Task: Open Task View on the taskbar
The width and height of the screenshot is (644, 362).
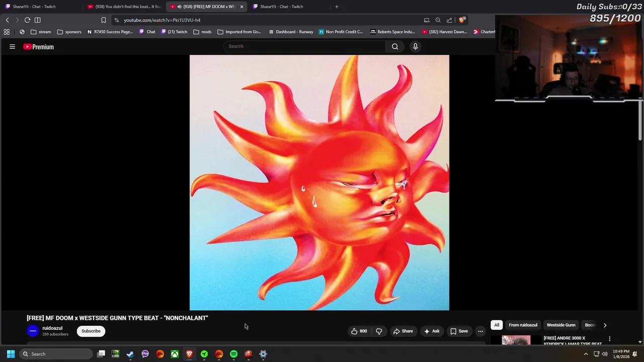Action: (x=101, y=354)
